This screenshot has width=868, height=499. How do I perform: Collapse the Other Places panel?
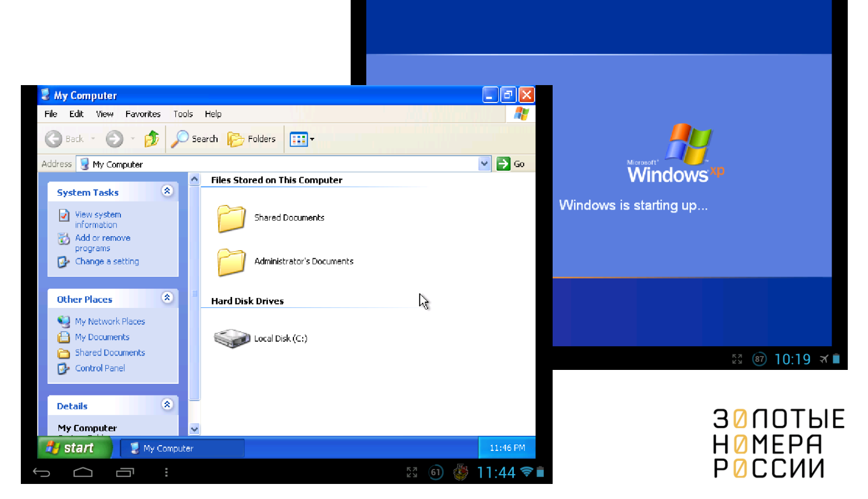click(x=167, y=298)
